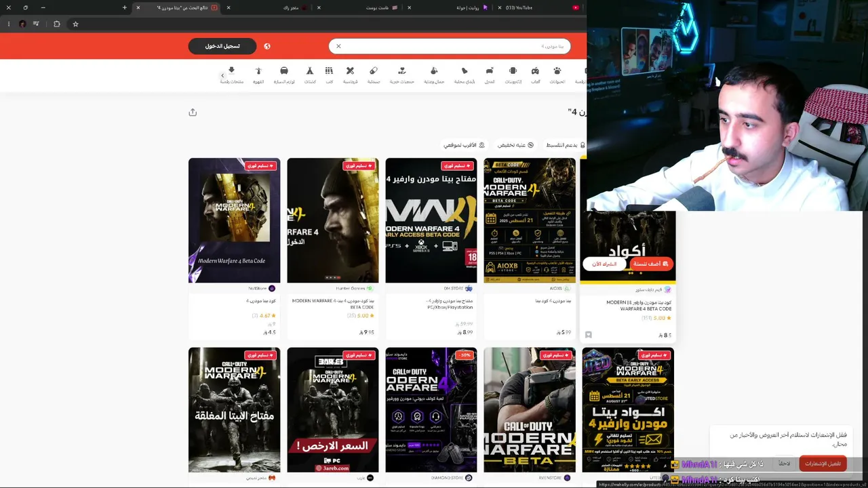
Task: Click the search field containing بيتا مودرن 4
Action: pyautogui.click(x=450, y=46)
